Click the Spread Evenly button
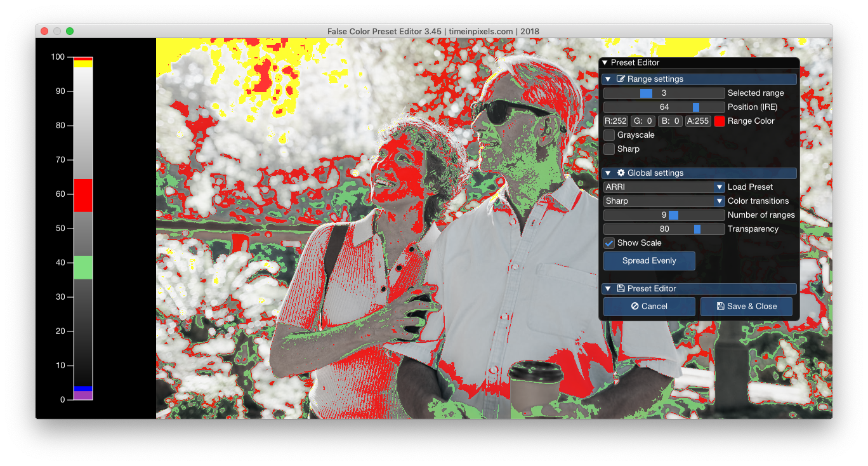Image resolution: width=868 pixels, height=466 pixels. coord(649,261)
